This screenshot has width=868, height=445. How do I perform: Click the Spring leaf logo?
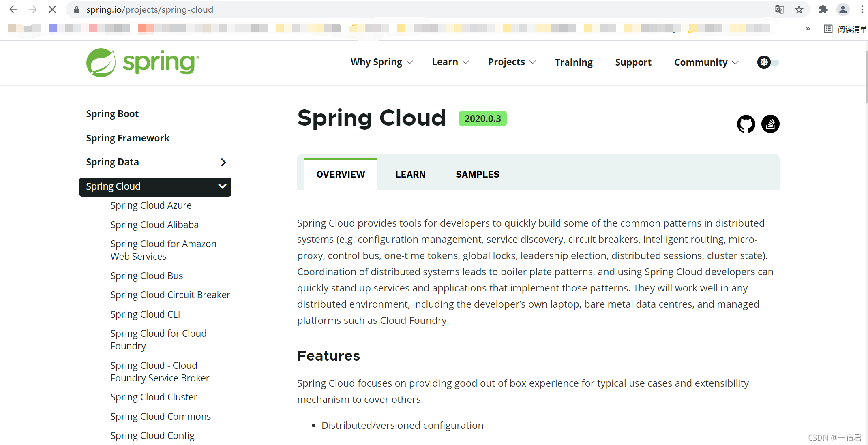143,62
